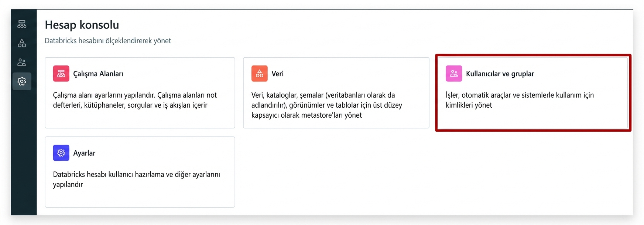
Task: Open the Ayarlar card
Action: [x=140, y=172]
